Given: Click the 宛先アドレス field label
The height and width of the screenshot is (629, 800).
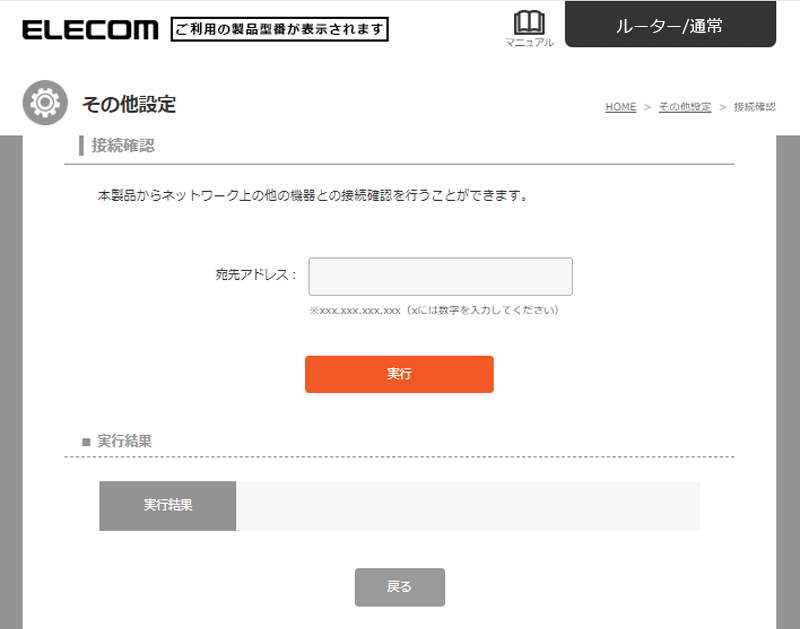Looking at the screenshot, I should (256, 276).
